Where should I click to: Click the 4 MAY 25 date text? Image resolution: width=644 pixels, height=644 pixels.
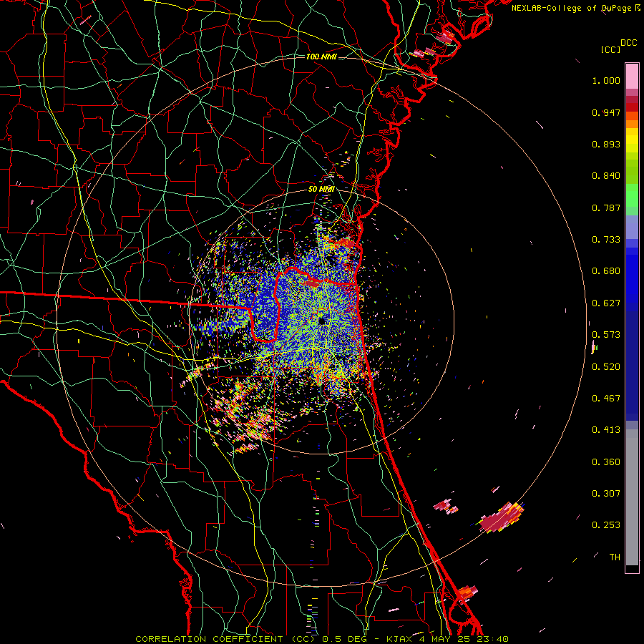coord(444,639)
